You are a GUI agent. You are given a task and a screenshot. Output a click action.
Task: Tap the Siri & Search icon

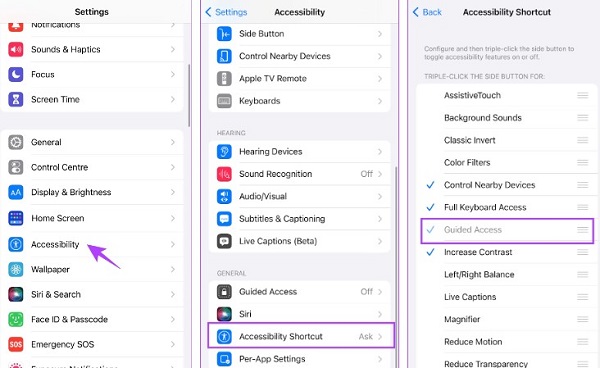click(x=16, y=294)
